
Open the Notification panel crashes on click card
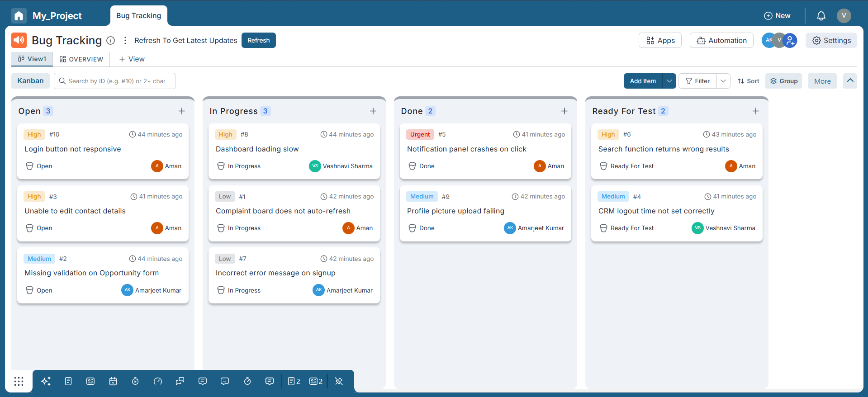(485, 151)
